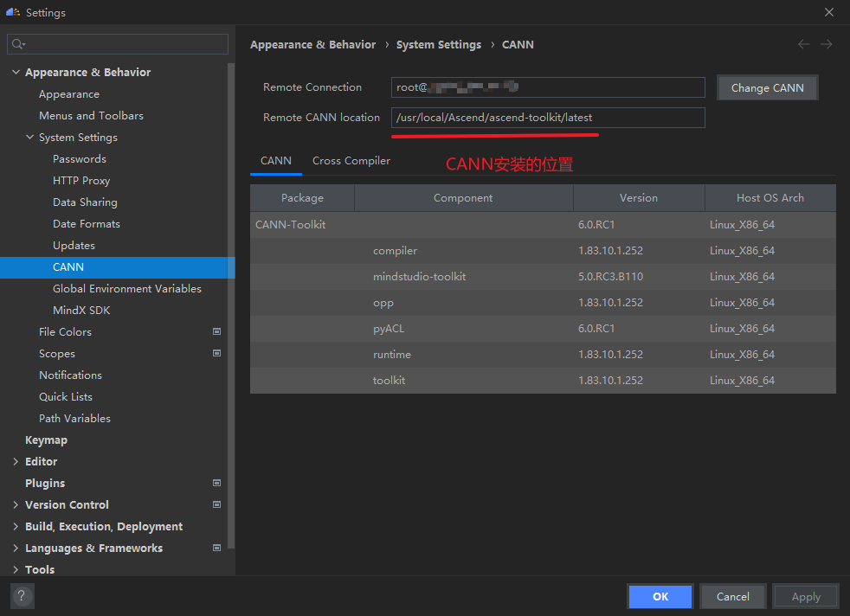Expand the Languages & Frameworks section

tap(16, 549)
